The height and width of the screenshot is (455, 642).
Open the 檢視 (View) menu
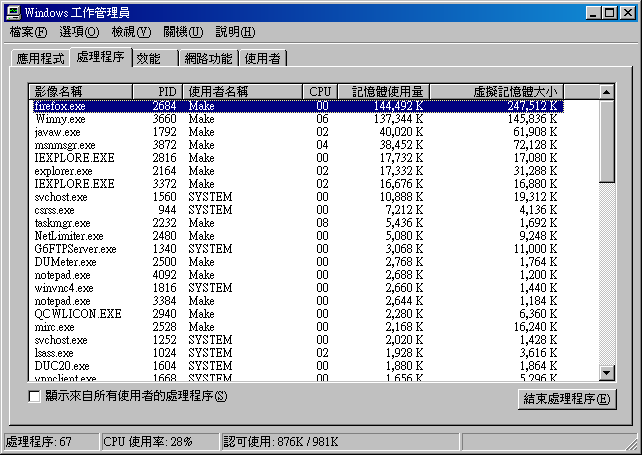point(131,33)
